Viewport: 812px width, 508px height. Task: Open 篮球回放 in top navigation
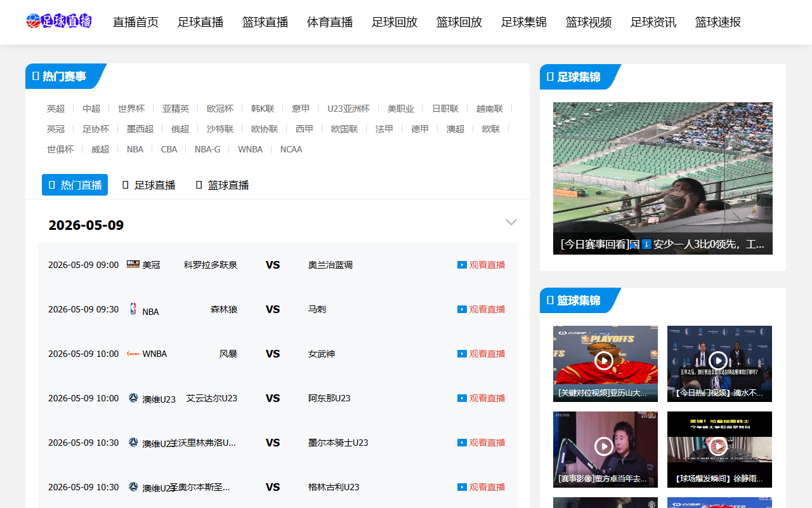459,22
